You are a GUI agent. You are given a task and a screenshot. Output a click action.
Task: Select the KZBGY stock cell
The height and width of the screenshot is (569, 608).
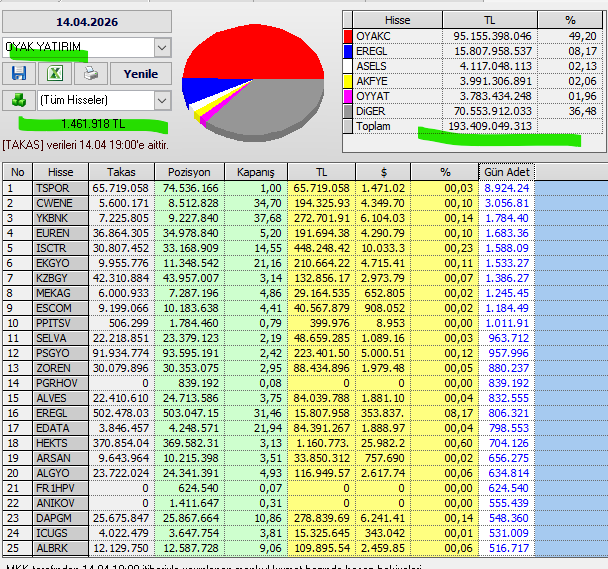(x=60, y=278)
